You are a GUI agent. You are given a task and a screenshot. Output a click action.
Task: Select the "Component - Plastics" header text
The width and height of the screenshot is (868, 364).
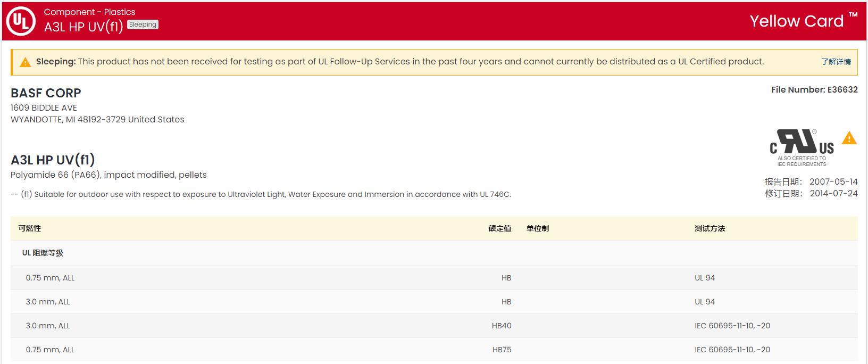coord(89,12)
